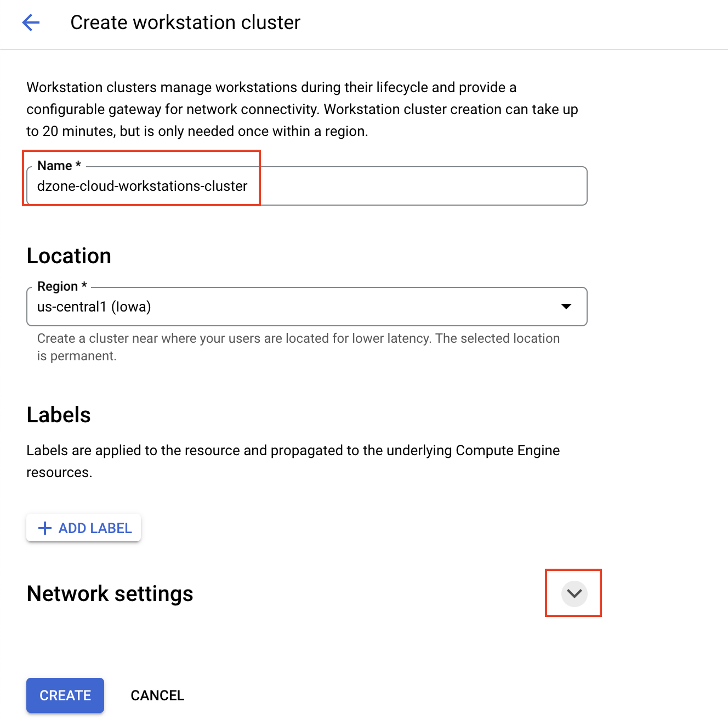
Task: Click the dropdown caret in the Region selector
Action: click(566, 307)
